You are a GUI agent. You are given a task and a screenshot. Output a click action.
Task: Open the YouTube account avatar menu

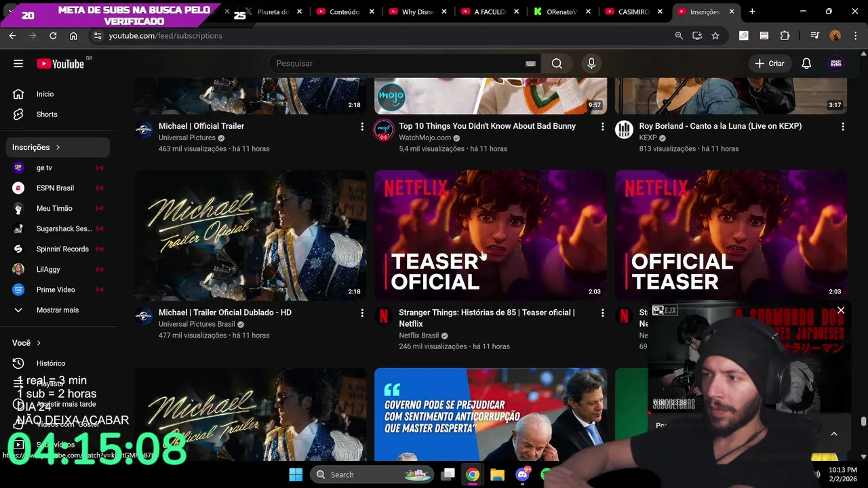tap(836, 63)
